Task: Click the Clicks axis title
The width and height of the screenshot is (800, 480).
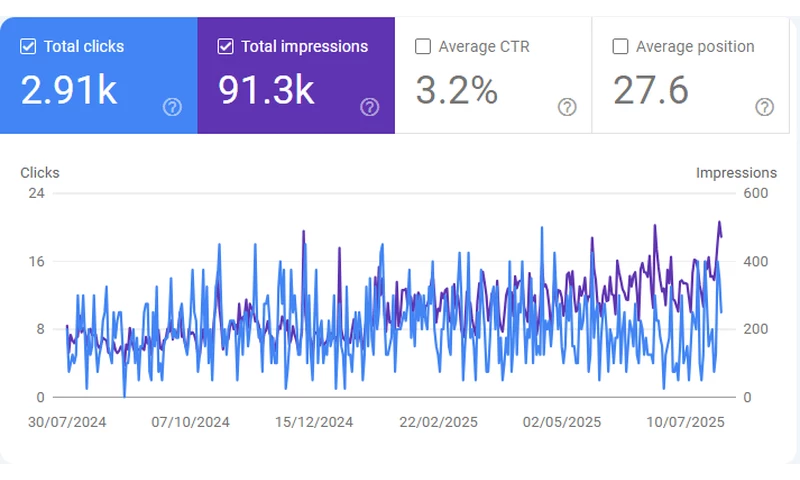Action: 40,173
